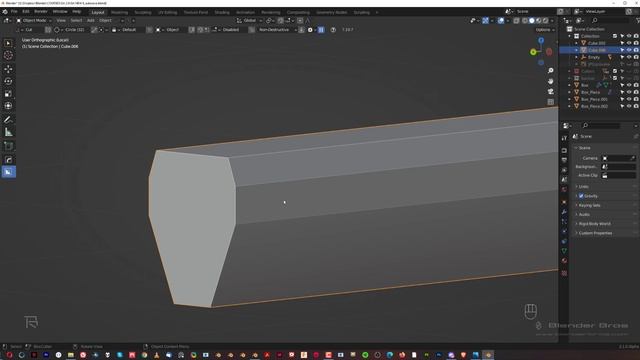Pick the Annotate pencil tool
This screenshot has width=640, height=360.
pos(8,120)
